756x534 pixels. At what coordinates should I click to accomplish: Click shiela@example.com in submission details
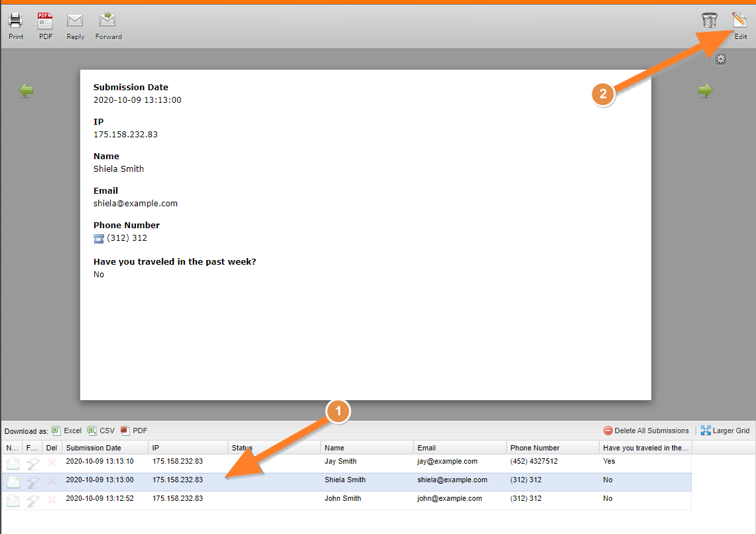tap(135, 204)
